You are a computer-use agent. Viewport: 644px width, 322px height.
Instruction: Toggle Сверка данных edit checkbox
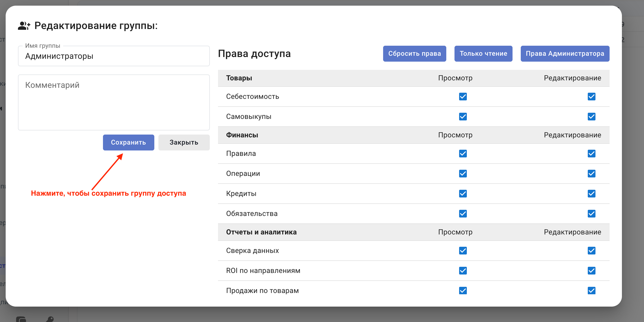point(591,251)
